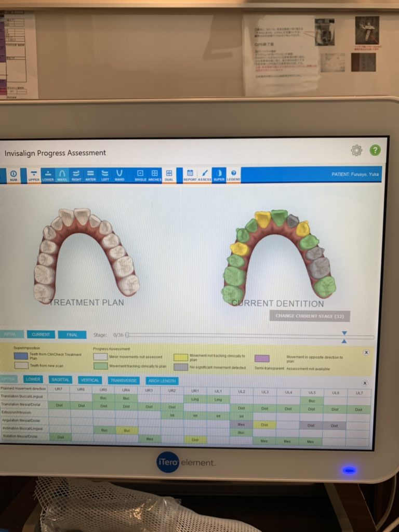Select UL7 column header
The height and width of the screenshot is (532, 399).
tap(358, 393)
